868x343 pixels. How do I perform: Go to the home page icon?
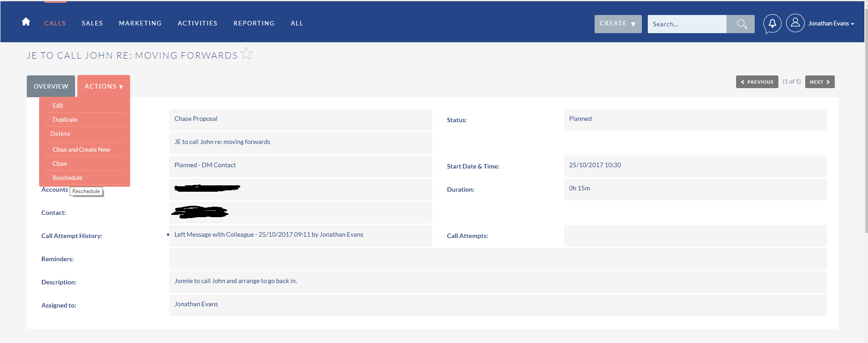[x=26, y=22]
